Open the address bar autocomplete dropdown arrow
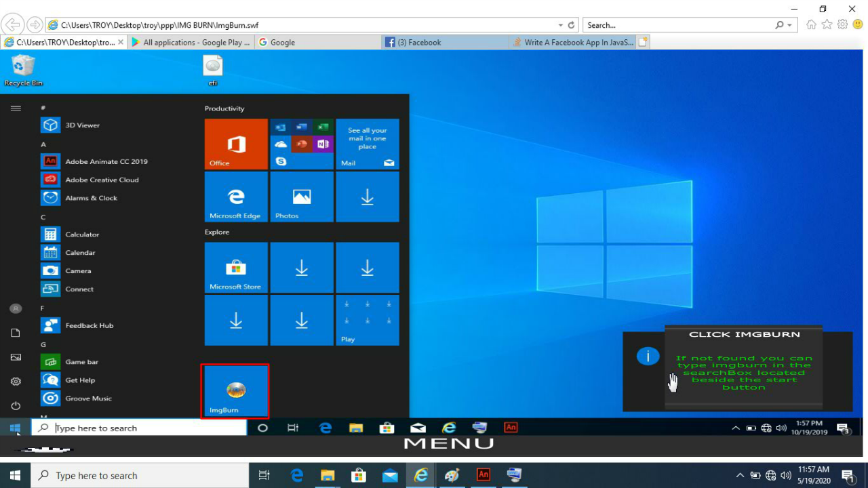Image resolution: width=868 pixels, height=488 pixels. (x=561, y=25)
